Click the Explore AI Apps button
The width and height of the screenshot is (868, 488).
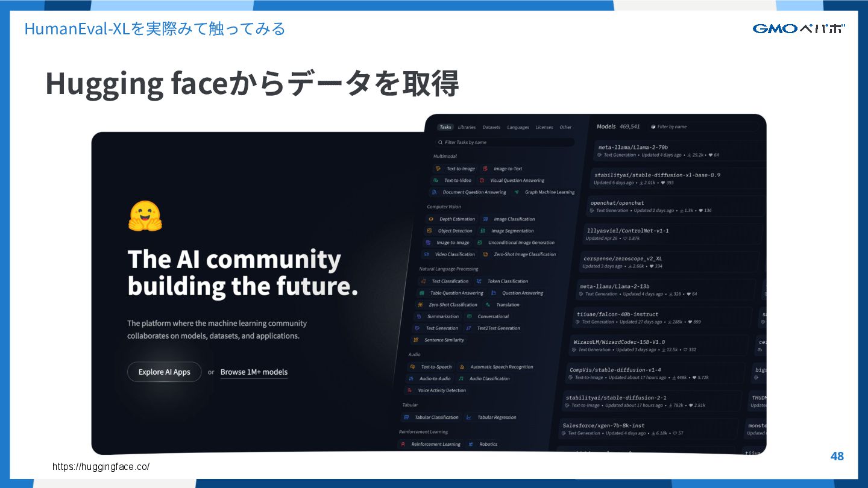point(164,372)
